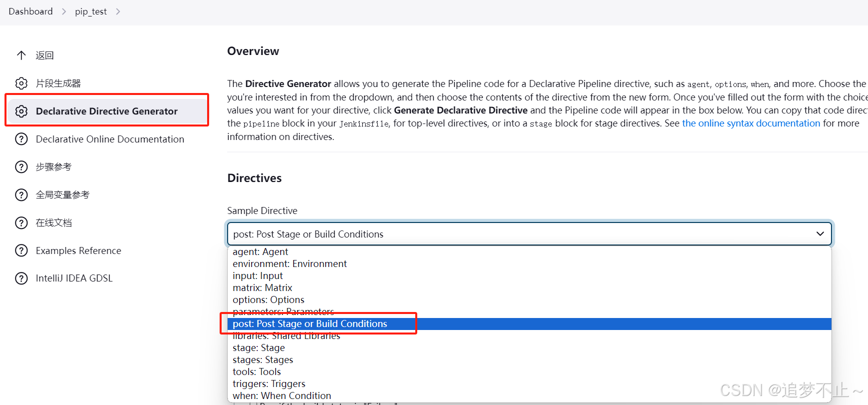
Task: Choose 'when: When Condition' option
Action: (x=529, y=395)
